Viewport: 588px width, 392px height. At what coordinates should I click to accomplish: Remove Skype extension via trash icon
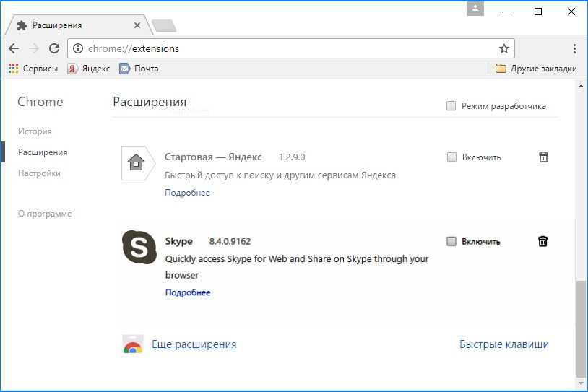pyautogui.click(x=543, y=241)
